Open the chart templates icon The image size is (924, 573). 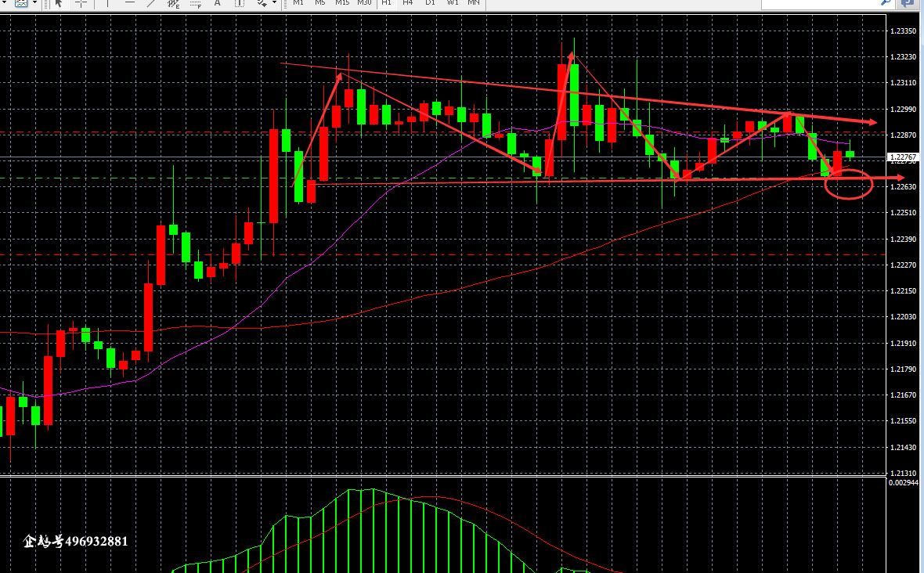21,3
